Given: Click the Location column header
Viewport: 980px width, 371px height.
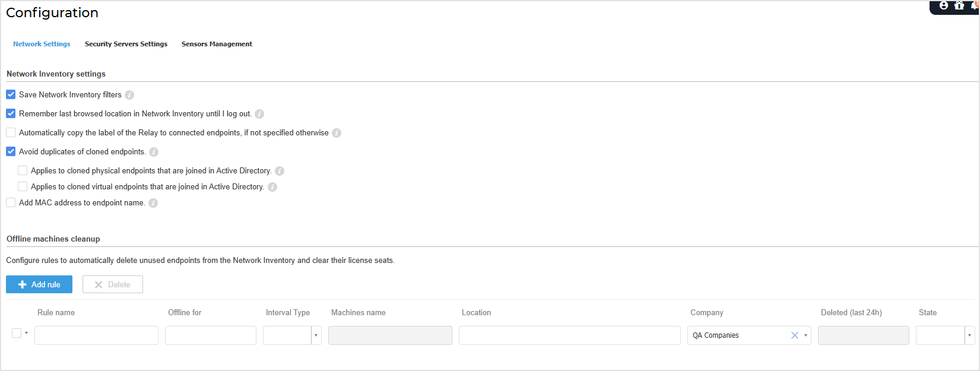Looking at the screenshot, I should pos(477,313).
